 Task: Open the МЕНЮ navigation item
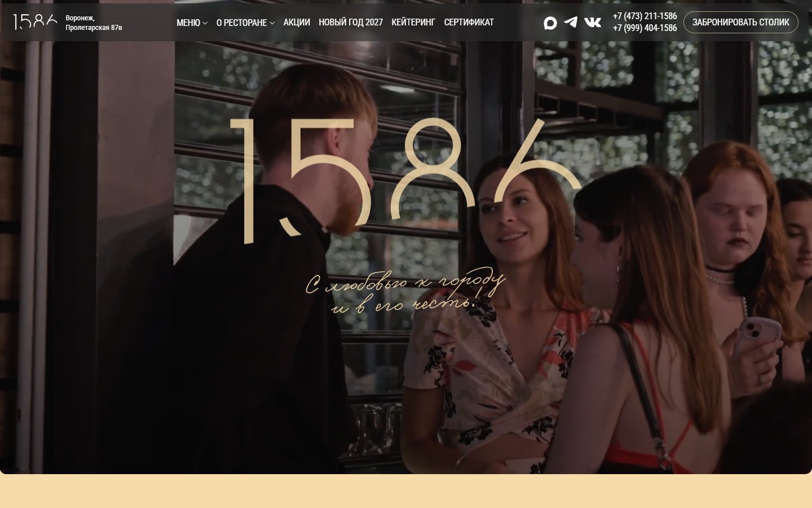[x=188, y=23]
